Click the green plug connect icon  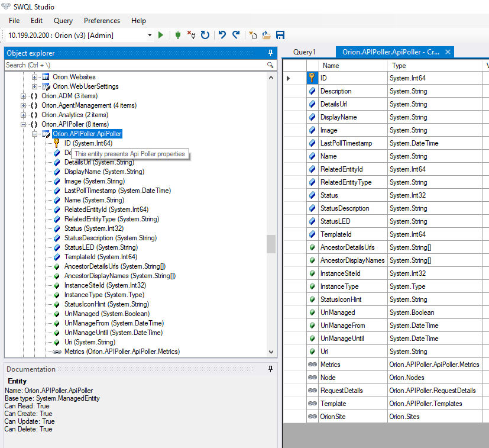point(178,35)
